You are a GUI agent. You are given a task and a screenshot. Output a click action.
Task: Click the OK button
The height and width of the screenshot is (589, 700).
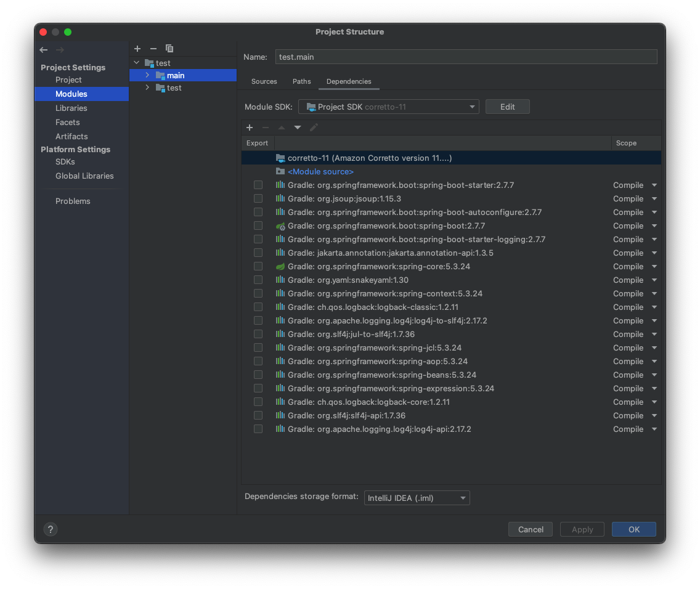[634, 529]
